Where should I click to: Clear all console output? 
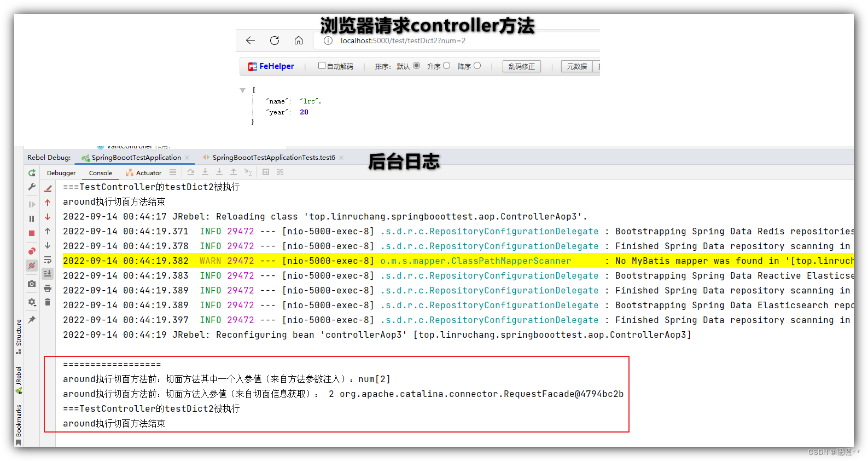click(x=48, y=302)
